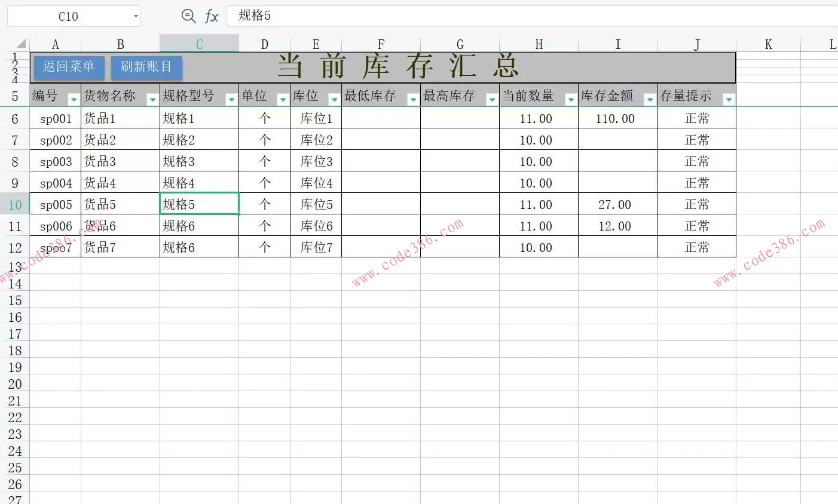Viewport: 838px width, 504px height.
Task: Select the cell showing 110.00
Action: (x=617, y=118)
